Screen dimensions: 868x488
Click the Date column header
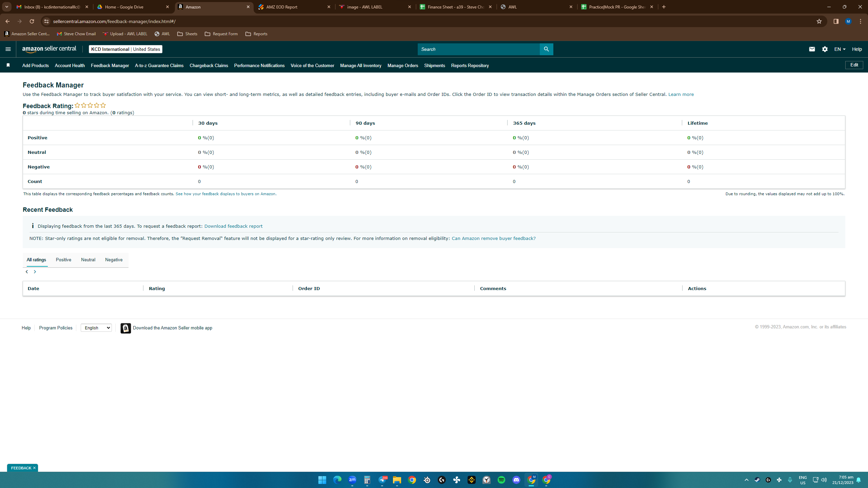(x=34, y=289)
